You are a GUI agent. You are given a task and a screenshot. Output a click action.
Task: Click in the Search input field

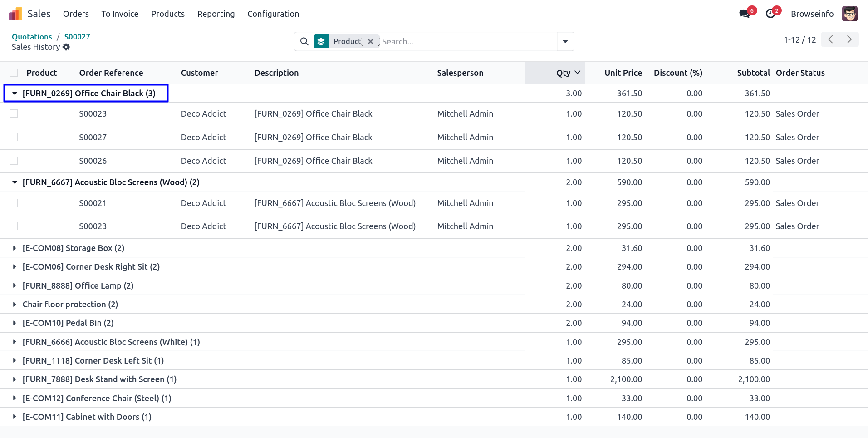467,42
